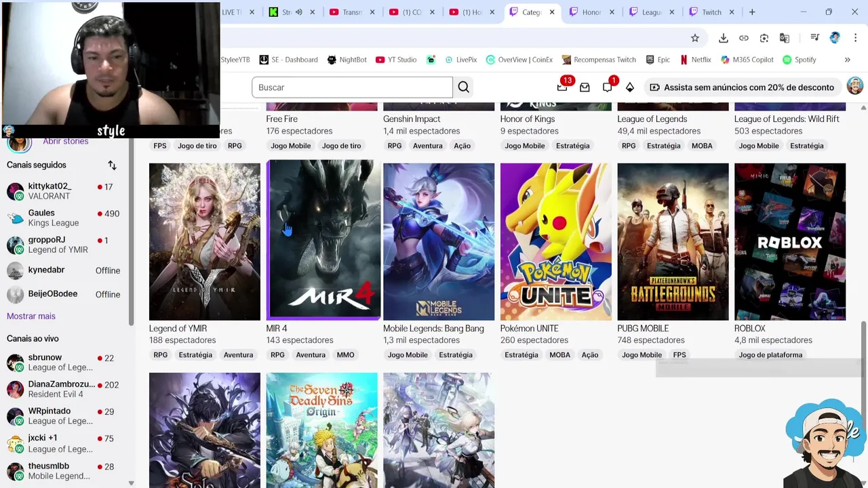
Task: Open the Twitch user avatar menu
Action: click(854, 87)
